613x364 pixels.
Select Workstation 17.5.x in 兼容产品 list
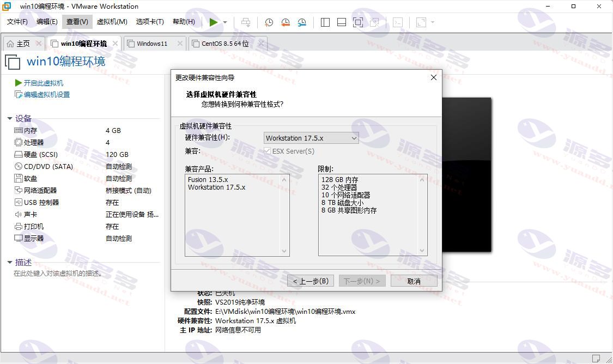[x=216, y=187]
